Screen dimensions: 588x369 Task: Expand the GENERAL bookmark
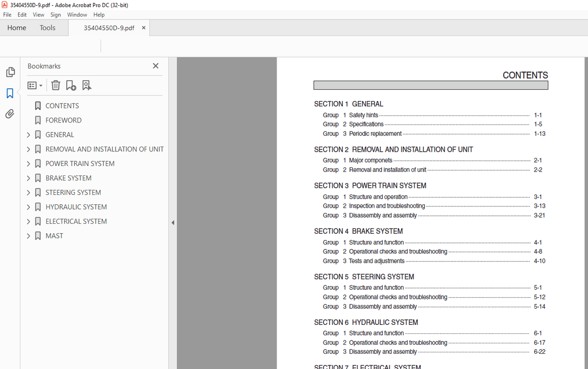pos(28,134)
